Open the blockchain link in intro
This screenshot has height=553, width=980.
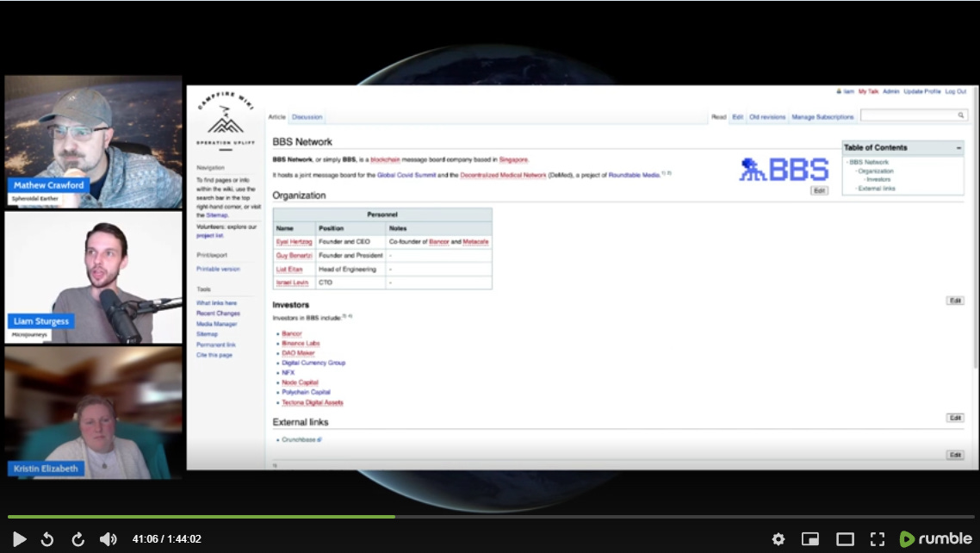coord(385,159)
